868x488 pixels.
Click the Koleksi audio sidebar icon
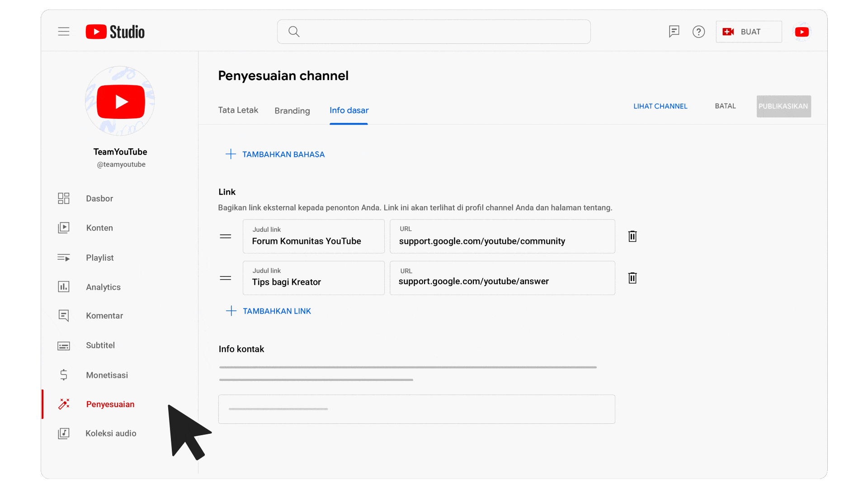click(63, 433)
